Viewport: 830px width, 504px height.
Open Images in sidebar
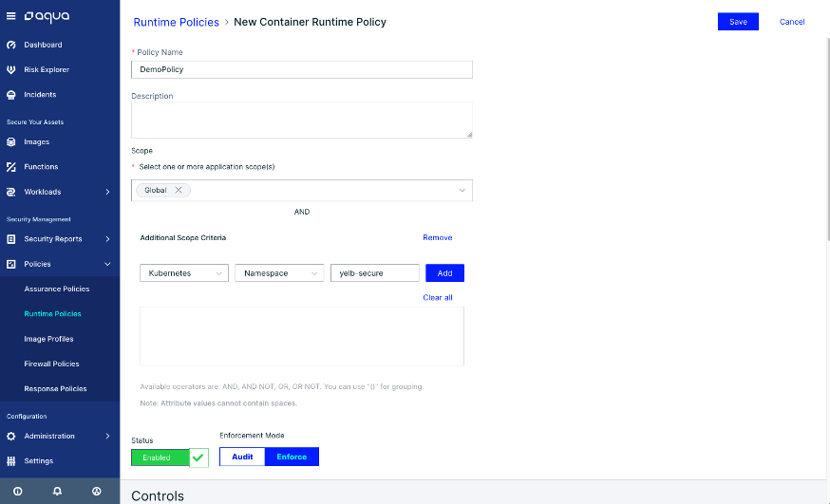(x=36, y=141)
